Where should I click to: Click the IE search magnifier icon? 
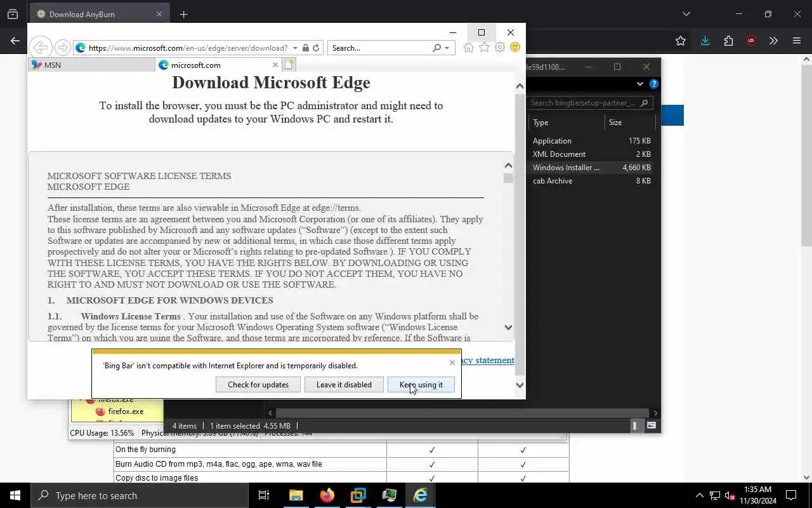436,48
